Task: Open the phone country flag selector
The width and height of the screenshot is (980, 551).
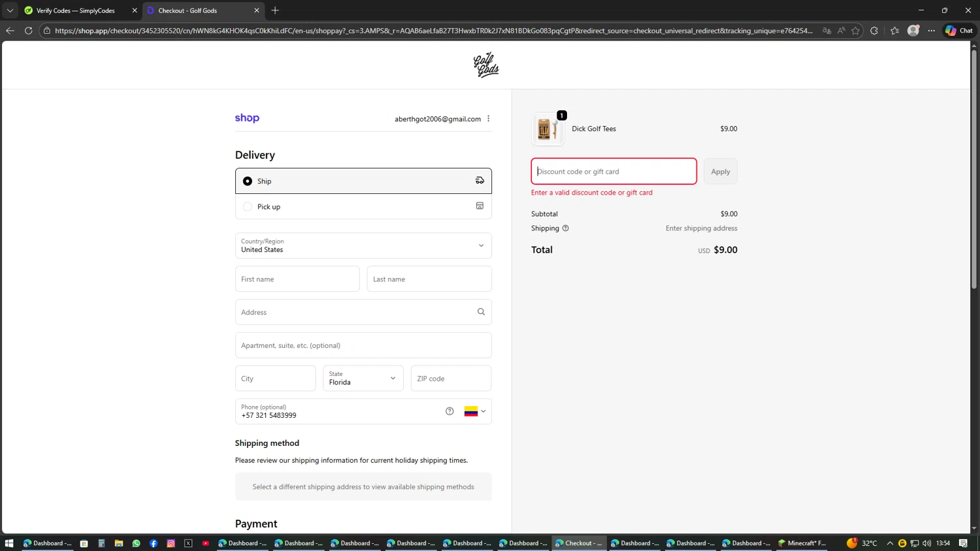Action: point(475,411)
